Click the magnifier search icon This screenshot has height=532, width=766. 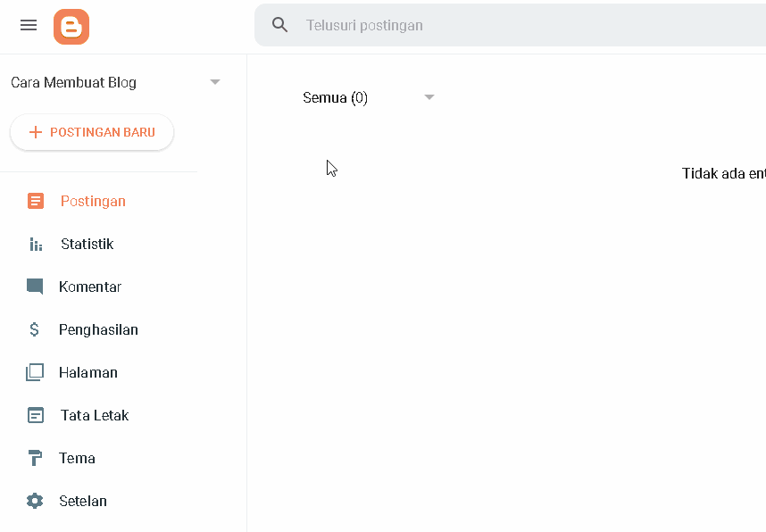[x=280, y=24]
